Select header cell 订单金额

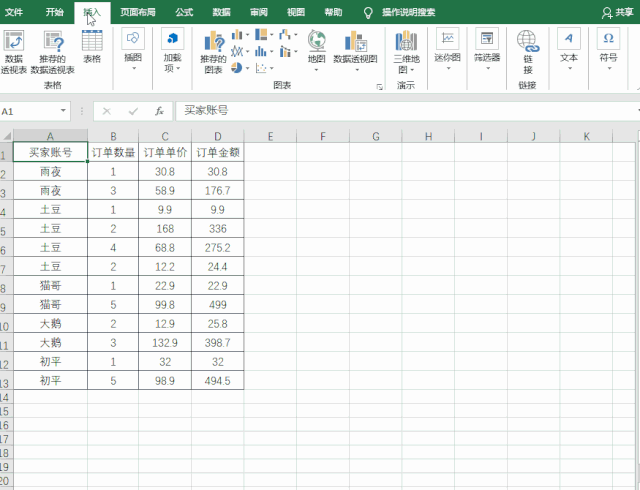point(218,152)
